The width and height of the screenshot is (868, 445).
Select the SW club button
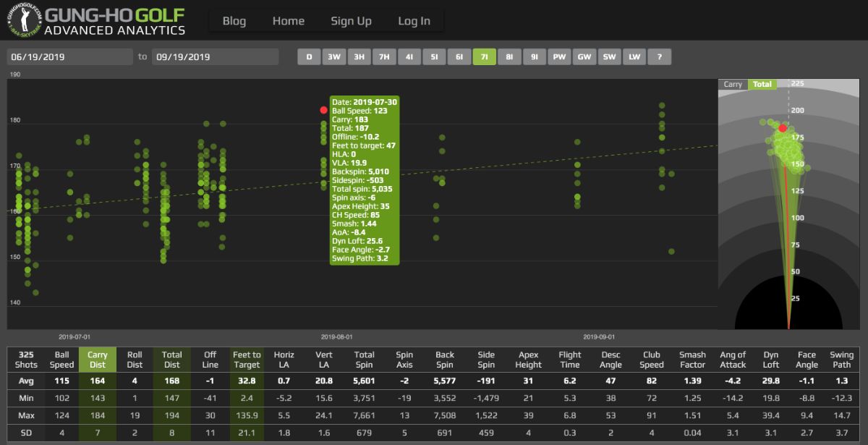pyautogui.click(x=609, y=56)
